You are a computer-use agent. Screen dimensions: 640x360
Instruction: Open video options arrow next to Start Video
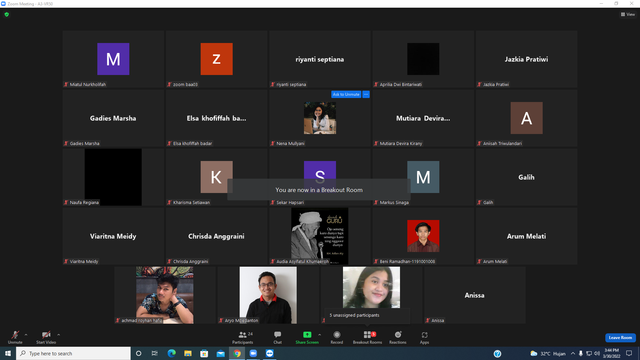(x=58, y=335)
